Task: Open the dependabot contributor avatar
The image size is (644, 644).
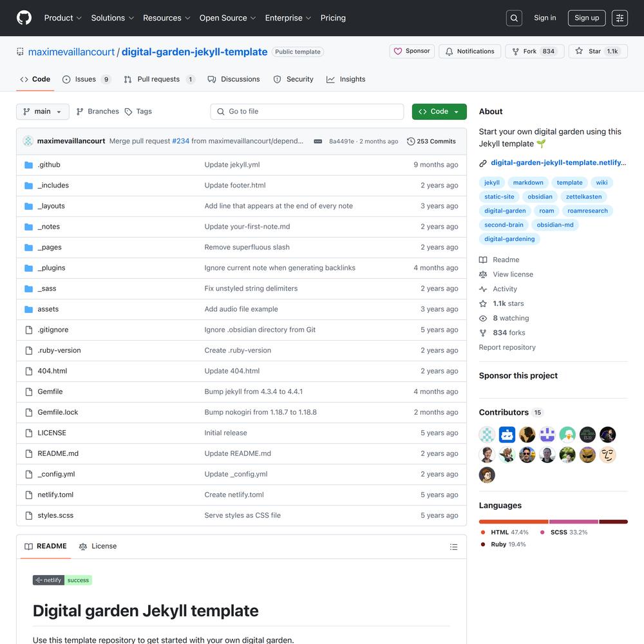Action: pos(507,435)
